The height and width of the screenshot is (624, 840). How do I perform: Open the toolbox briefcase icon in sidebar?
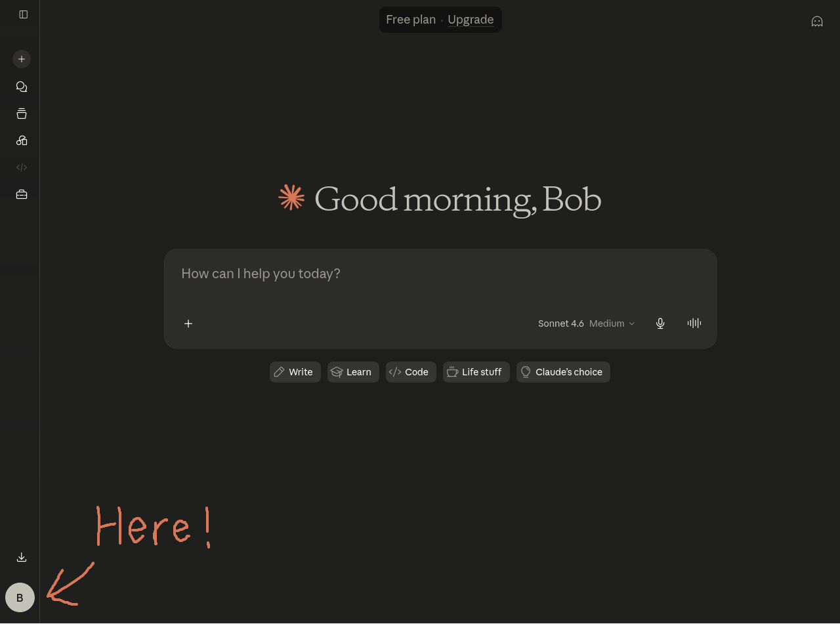coord(22,194)
